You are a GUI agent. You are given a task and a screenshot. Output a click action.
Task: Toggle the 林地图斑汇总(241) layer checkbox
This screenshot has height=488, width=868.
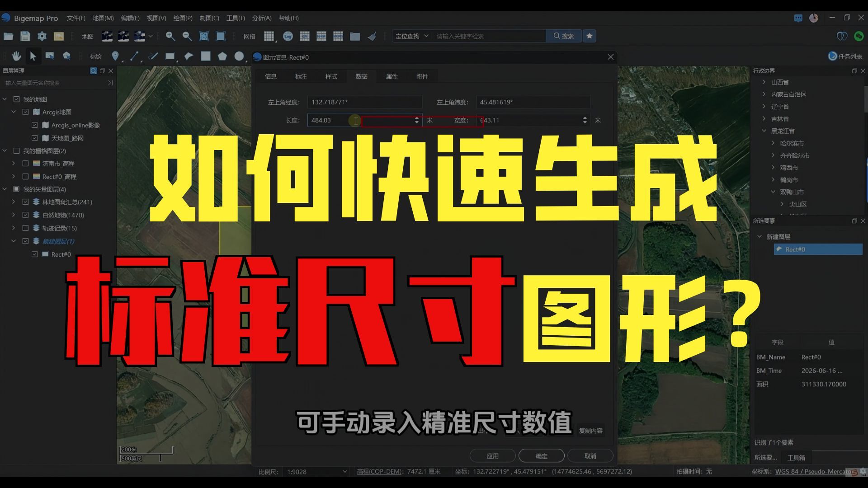(25, 202)
